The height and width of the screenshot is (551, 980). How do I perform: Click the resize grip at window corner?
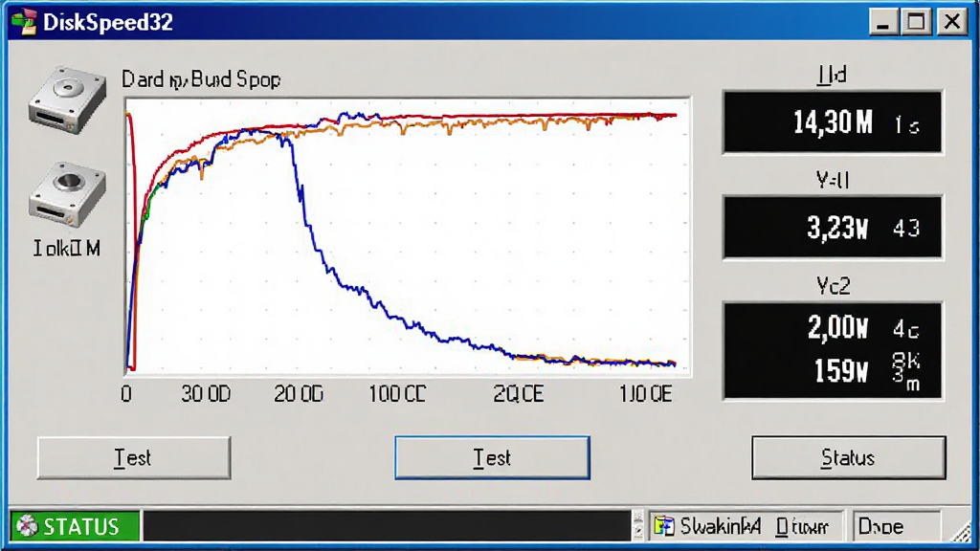(x=960, y=531)
